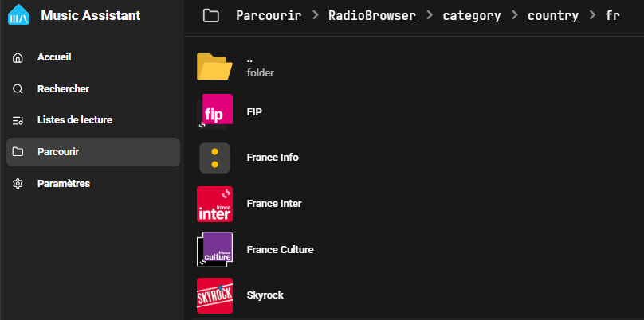Navigate to RadioBrowser breadcrumb link
644x320 pixels.
pyautogui.click(x=372, y=16)
